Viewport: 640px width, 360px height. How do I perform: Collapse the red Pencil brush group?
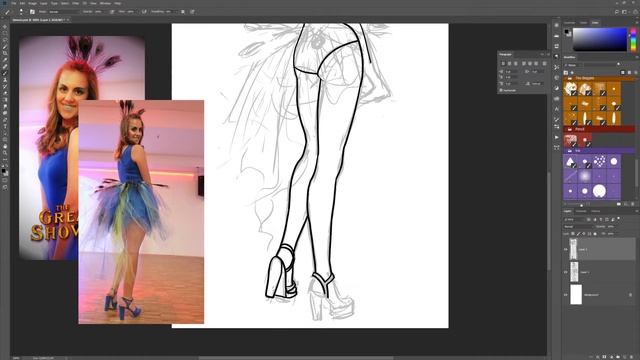[x=570, y=129]
